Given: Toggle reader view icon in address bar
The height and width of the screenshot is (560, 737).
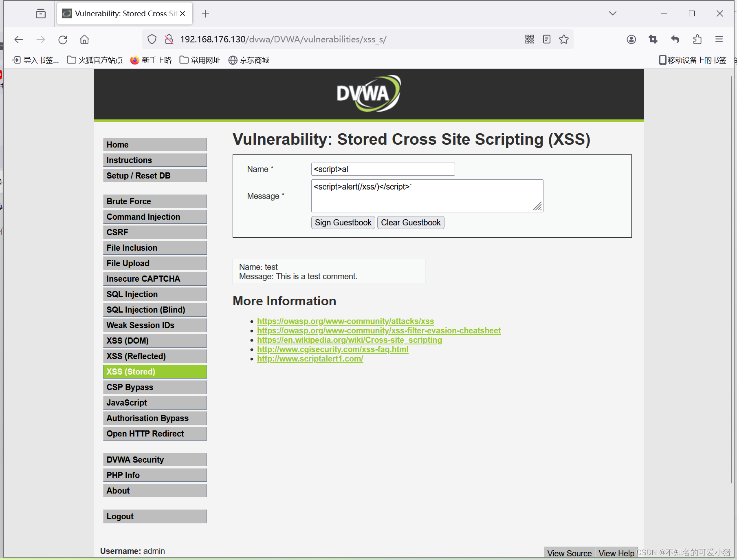Looking at the screenshot, I should [547, 39].
